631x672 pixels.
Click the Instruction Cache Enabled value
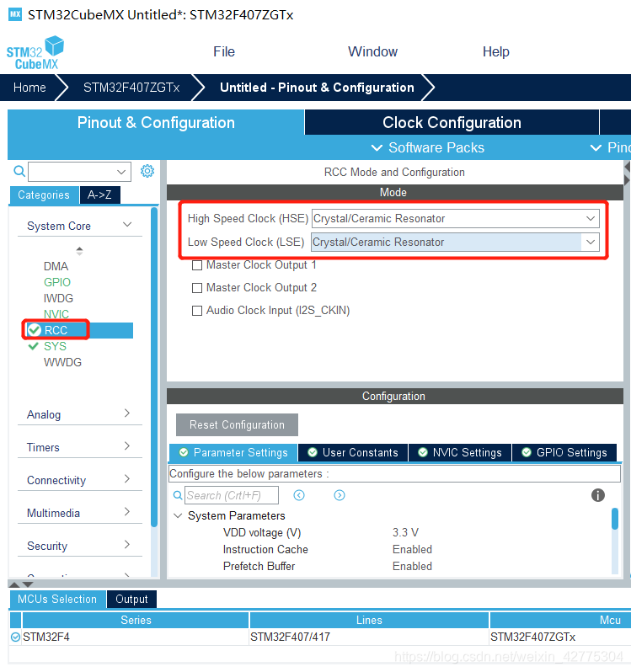(x=412, y=549)
